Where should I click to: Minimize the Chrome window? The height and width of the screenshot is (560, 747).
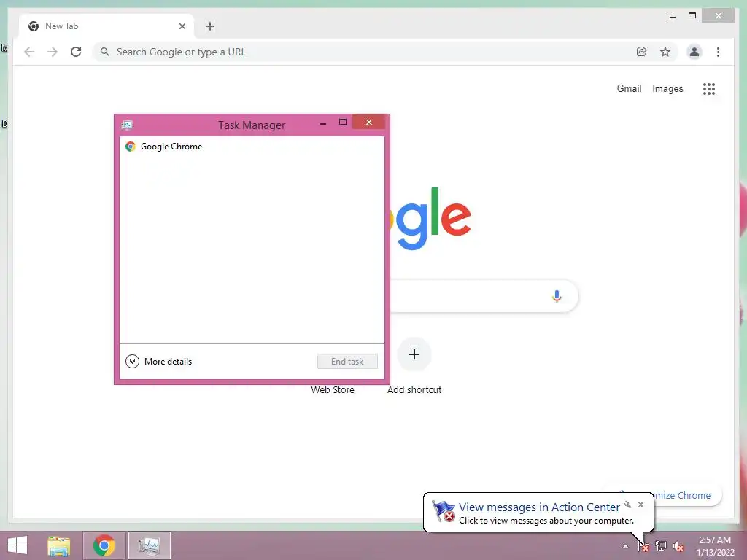pos(672,16)
